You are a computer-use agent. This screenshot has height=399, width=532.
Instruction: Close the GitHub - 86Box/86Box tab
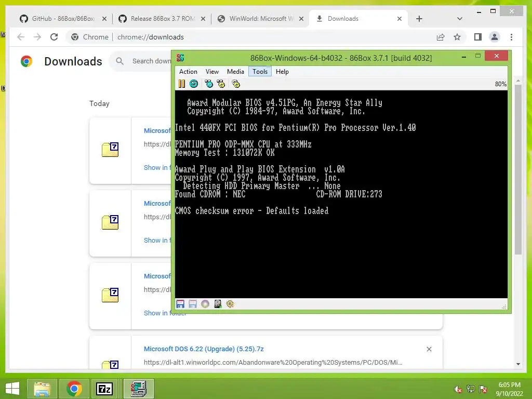(104, 19)
